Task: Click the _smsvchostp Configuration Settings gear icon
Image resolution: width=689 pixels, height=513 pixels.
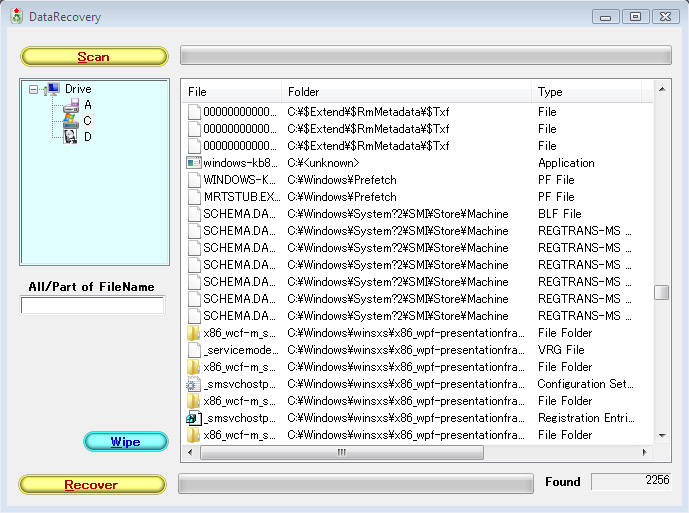Action: [x=195, y=384]
